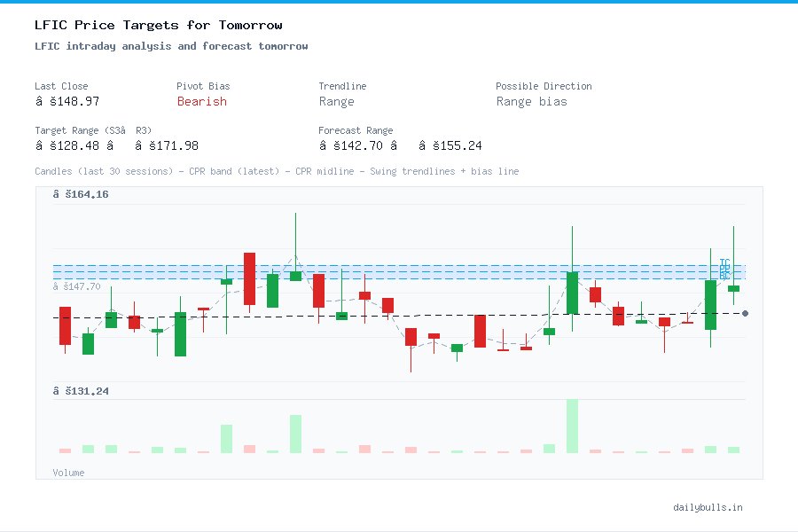Click the 'Last Close' label

[x=61, y=86]
